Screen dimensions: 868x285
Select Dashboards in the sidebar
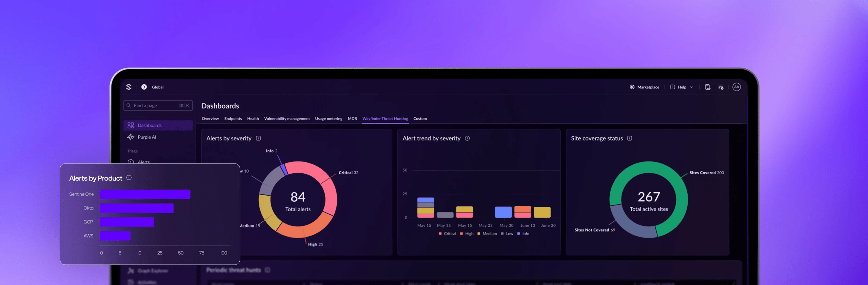coord(158,125)
